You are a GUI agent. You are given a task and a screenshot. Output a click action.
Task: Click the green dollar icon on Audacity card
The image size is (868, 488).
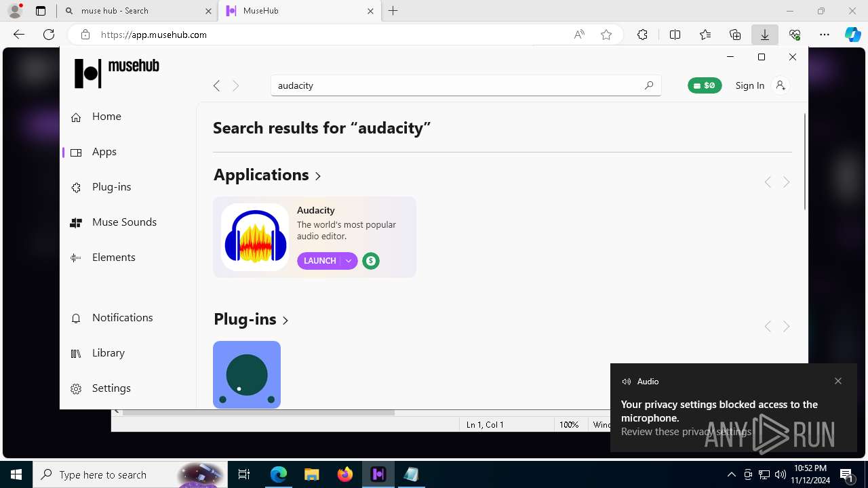tap(370, 261)
